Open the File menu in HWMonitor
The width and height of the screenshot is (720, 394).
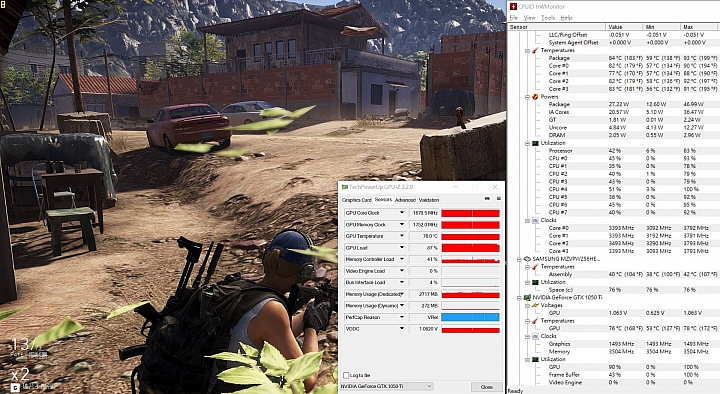click(514, 17)
